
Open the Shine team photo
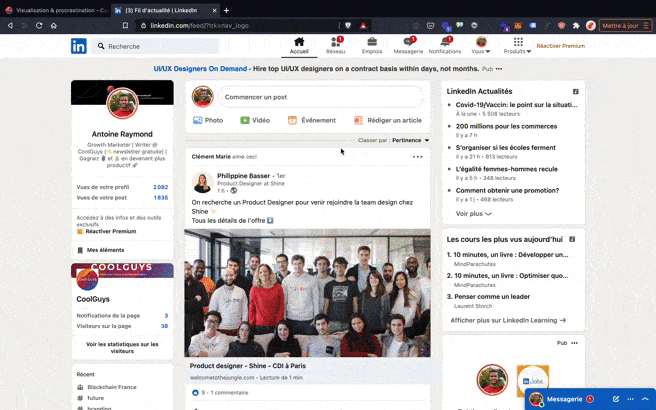pyautogui.click(x=308, y=293)
